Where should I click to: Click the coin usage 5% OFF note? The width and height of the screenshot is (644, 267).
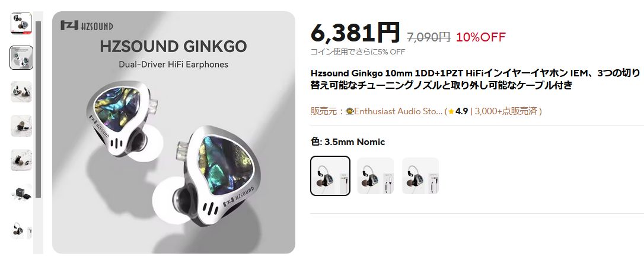[358, 52]
